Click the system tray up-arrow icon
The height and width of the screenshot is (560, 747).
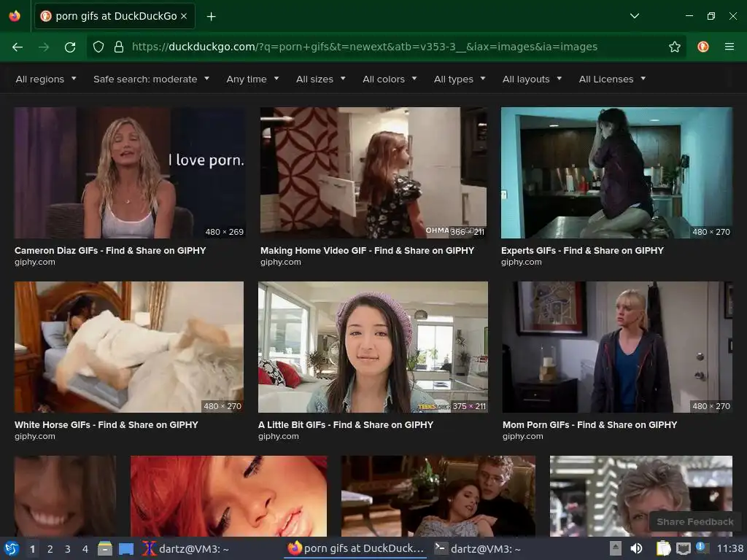(616, 548)
